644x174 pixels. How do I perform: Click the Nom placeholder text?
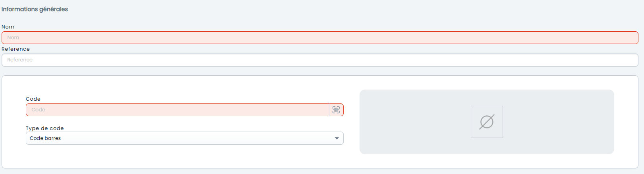[13, 38]
